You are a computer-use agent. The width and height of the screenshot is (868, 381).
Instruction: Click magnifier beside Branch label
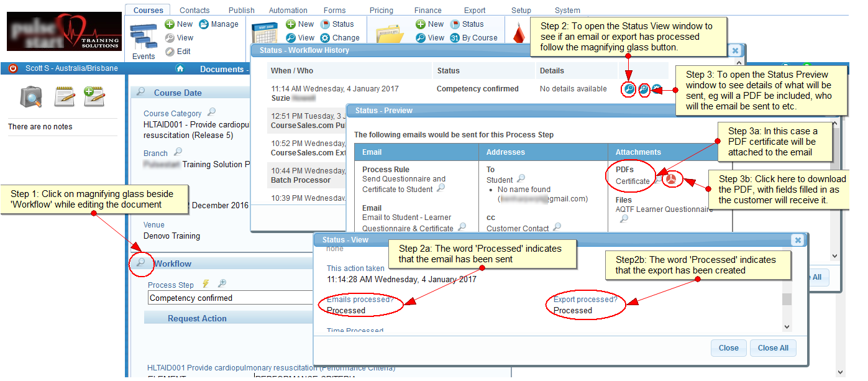point(178,152)
